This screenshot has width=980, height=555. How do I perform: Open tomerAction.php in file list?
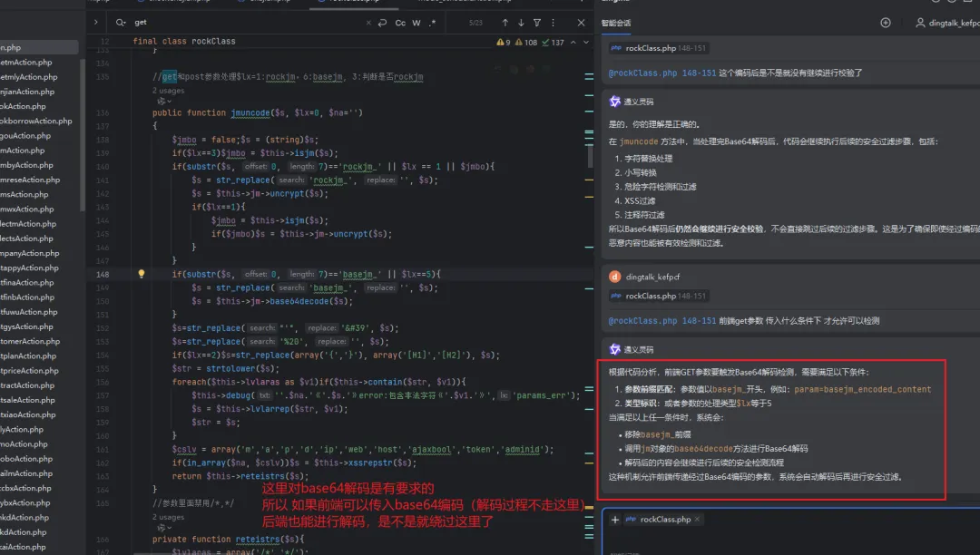coord(30,342)
